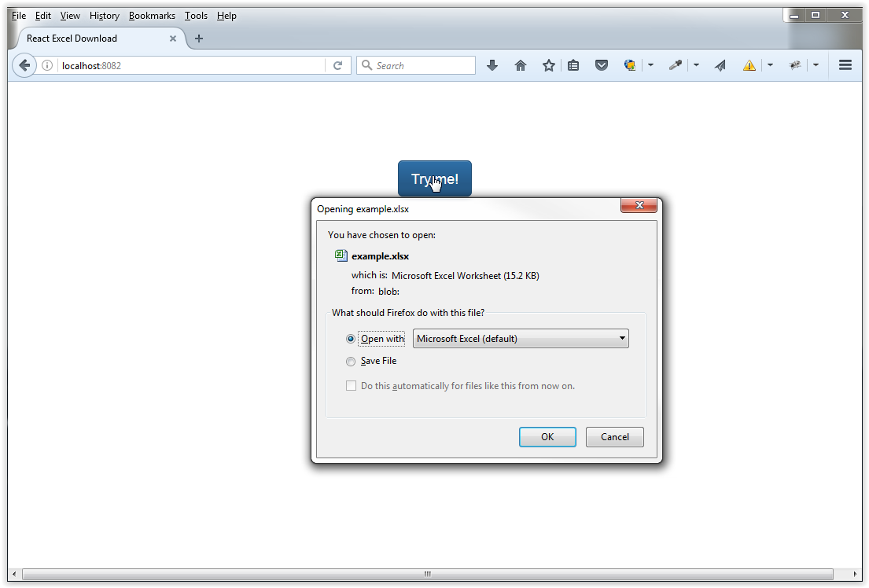Click the horizontal scrollbar thumb

point(427,574)
